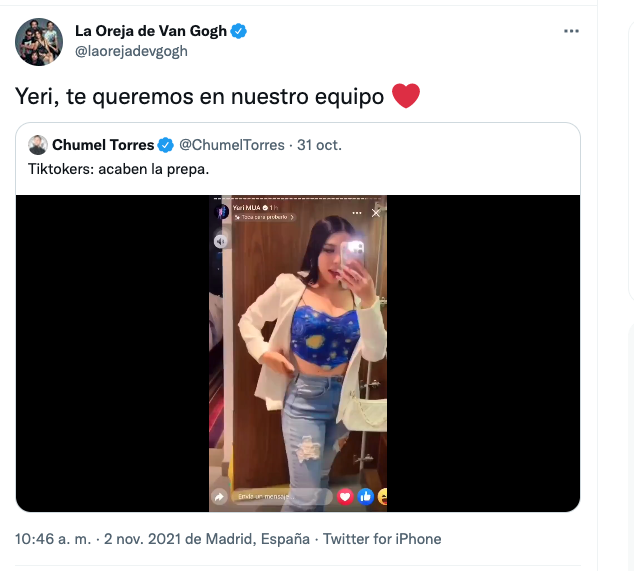
Task: Open the @ChumelTorres handle in quoted tweet
Action: click(x=232, y=145)
